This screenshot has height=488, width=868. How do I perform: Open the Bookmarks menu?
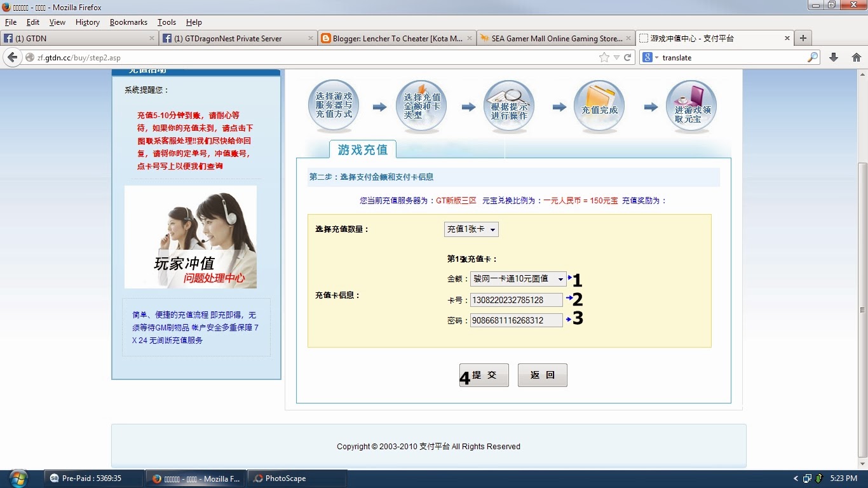pyautogui.click(x=128, y=22)
